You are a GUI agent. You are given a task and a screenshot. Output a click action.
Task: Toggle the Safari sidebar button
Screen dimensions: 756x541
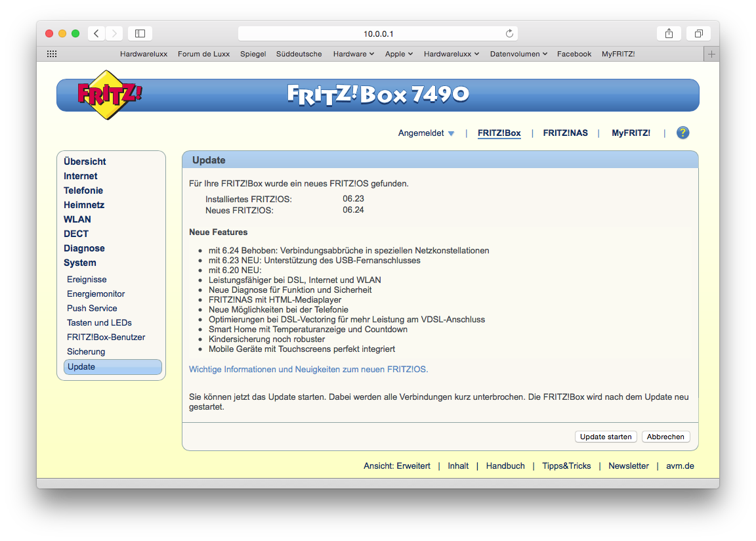tap(140, 33)
